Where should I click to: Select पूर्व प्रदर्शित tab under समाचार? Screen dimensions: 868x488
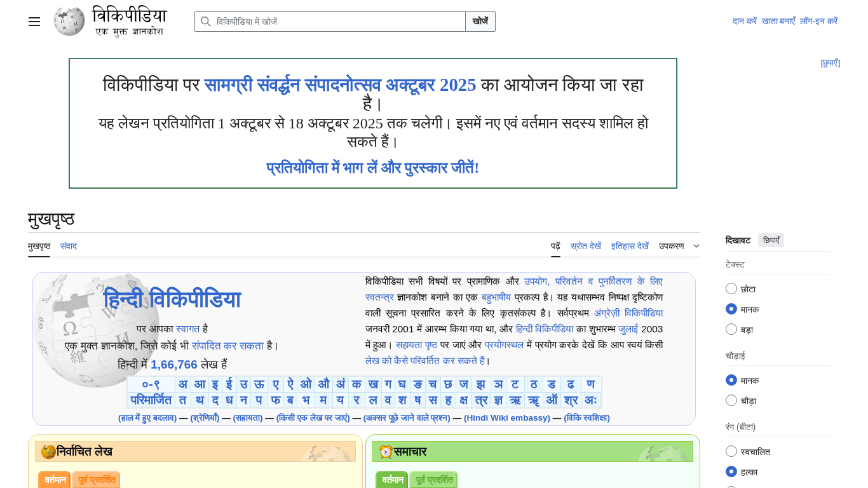434,480
